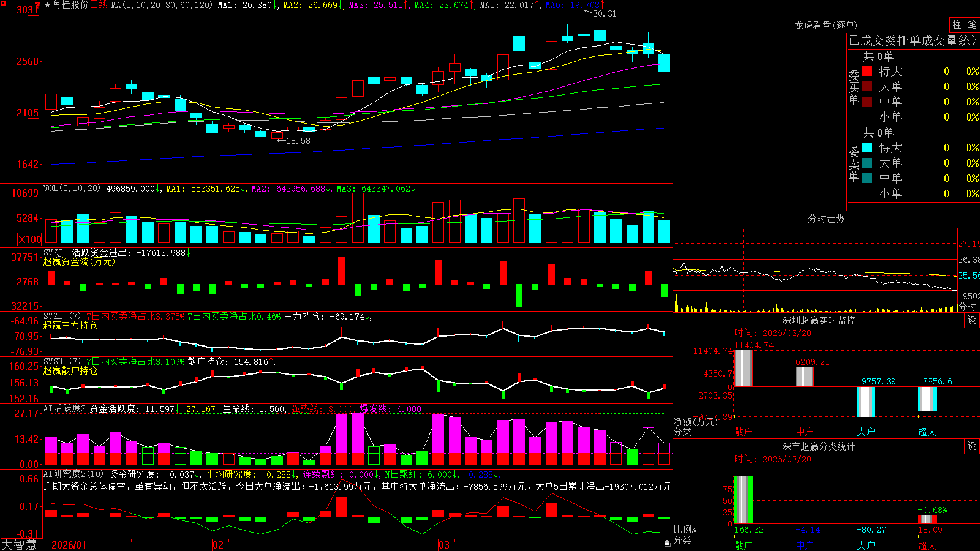Click the 中户 bar valued 6209.25

(805, 377)
